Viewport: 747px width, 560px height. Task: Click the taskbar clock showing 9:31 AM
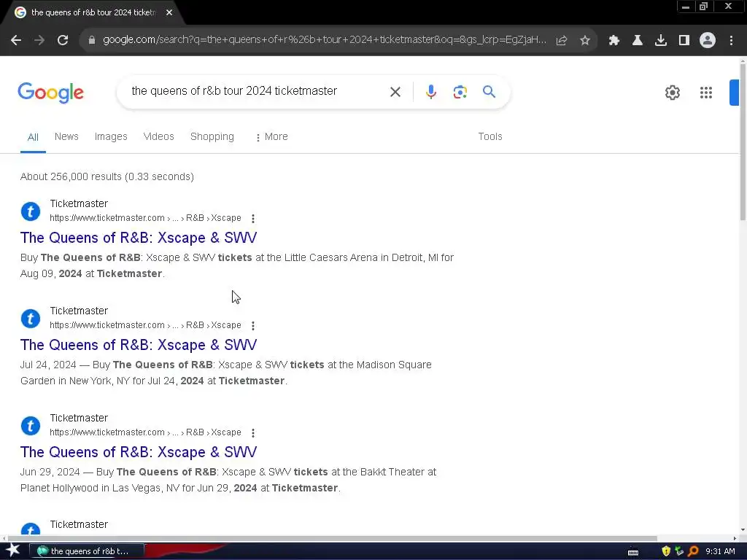(x=720, y=551)
